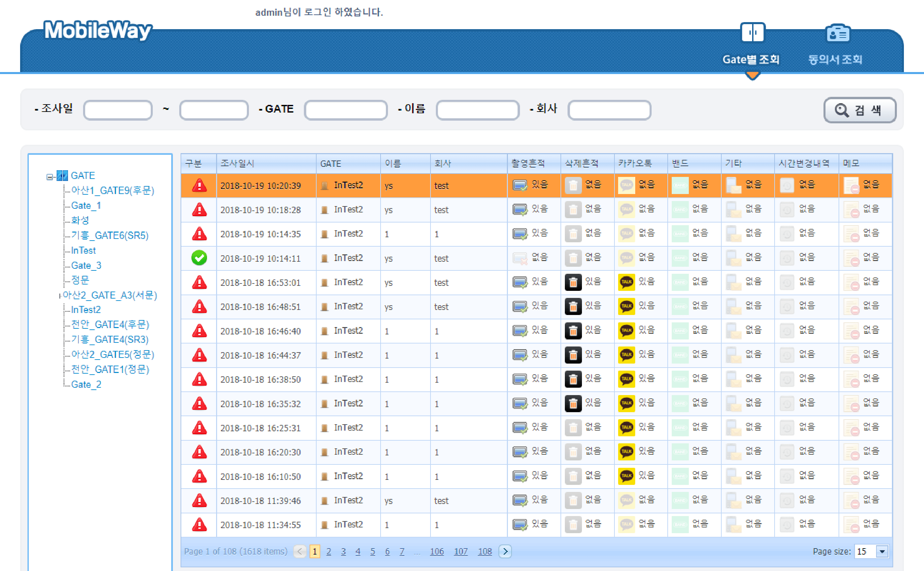Image resolution: width=924 pixels, height=571 pixels.
Task: Select 천안_GATE1(정문) in the tree
Action: 110,369
